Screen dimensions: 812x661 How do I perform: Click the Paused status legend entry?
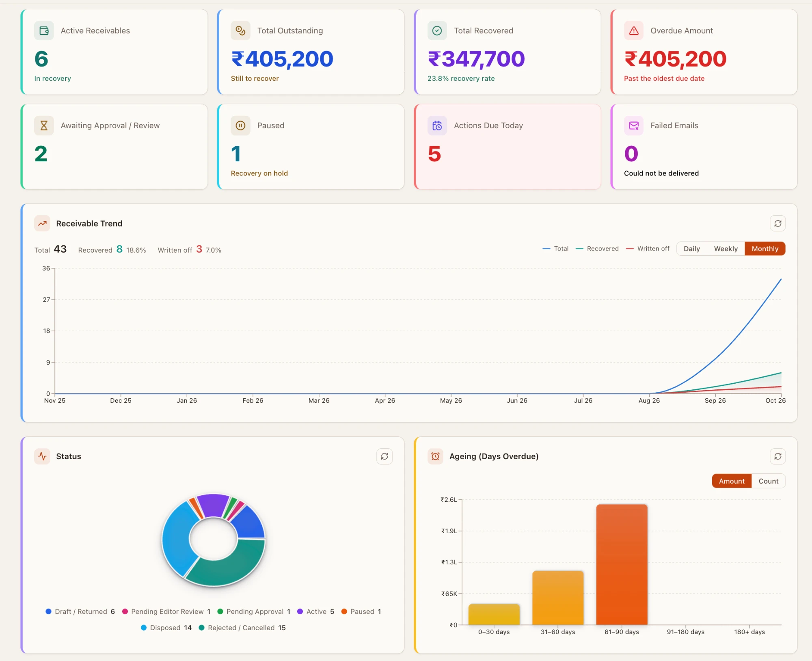pos(361,611)
